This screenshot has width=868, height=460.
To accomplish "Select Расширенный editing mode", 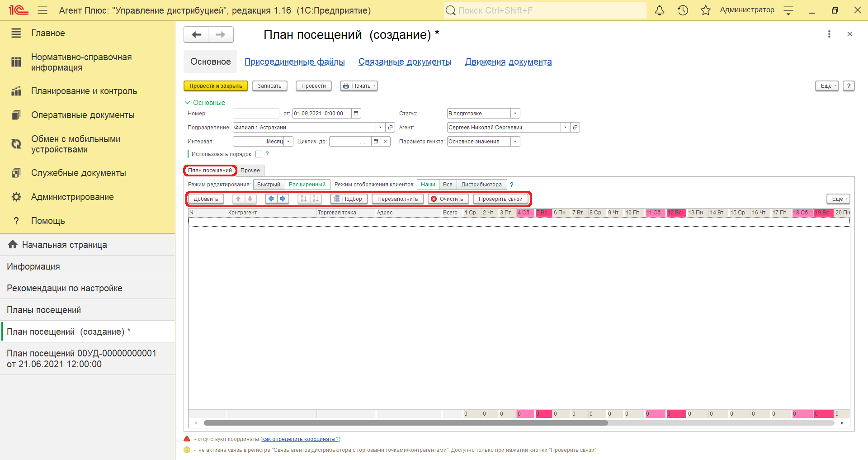I will [307, 185].
